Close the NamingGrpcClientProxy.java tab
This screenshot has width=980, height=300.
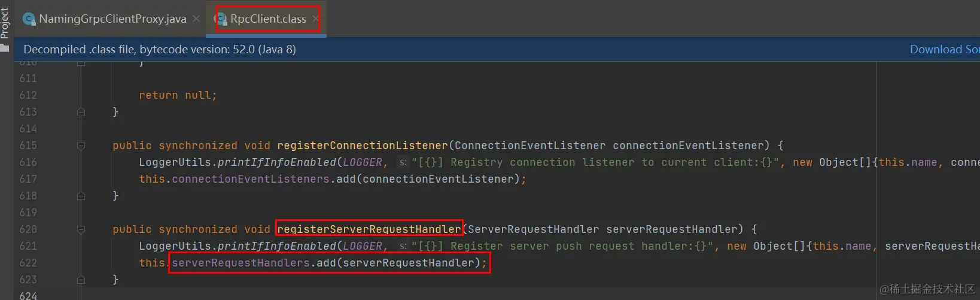(196, 19)
